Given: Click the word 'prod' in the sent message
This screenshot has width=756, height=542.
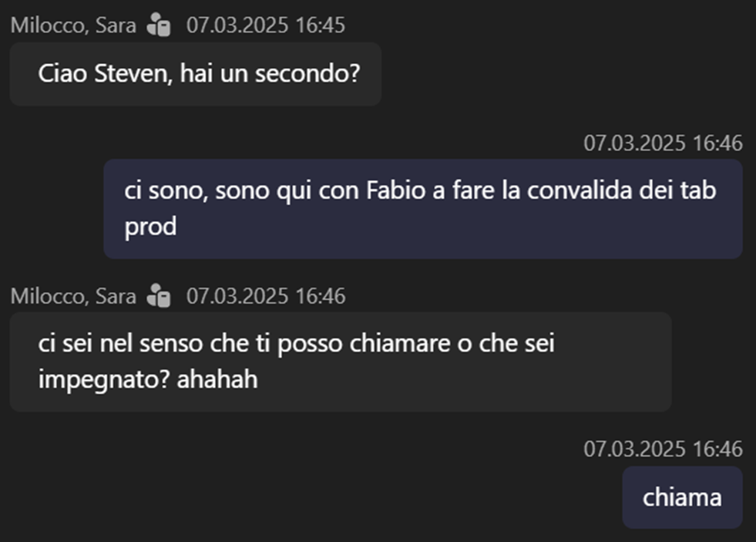Looking at the screenshot, I should click(x=150, y=227).
